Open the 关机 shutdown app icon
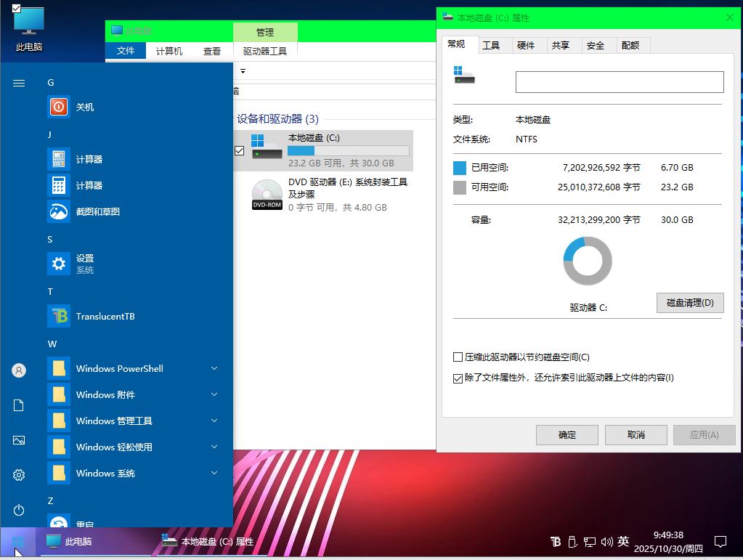The image size is (743, 560). pyautogui.click(x=59, y=107)
